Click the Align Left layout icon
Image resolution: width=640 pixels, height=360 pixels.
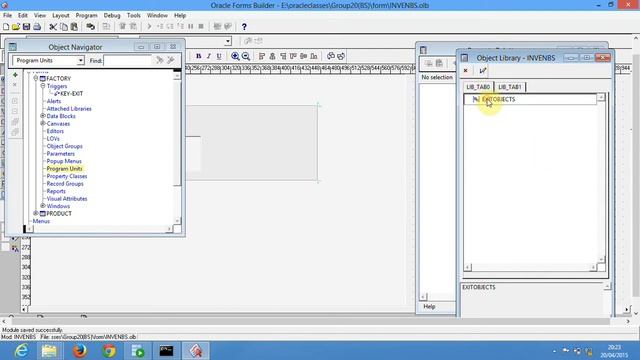(262, 56)
